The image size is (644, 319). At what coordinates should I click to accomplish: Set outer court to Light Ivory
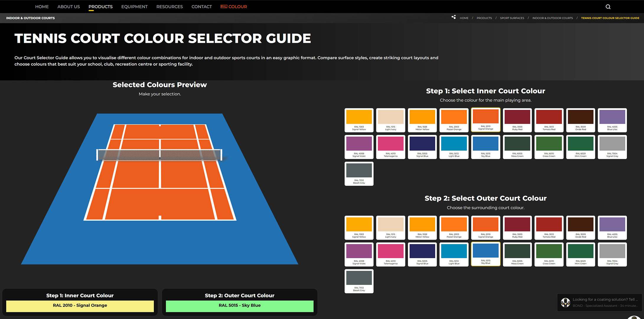[391, 228]
